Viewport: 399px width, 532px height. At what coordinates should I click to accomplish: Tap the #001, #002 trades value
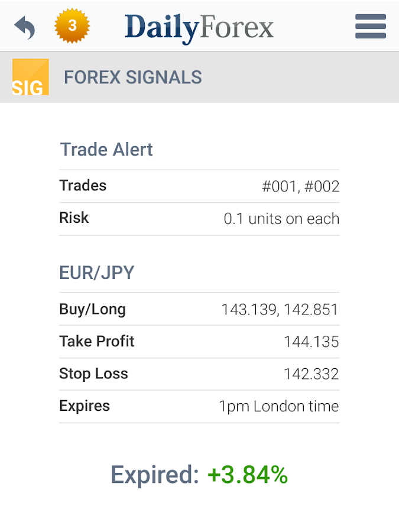(x=300, y=187)
